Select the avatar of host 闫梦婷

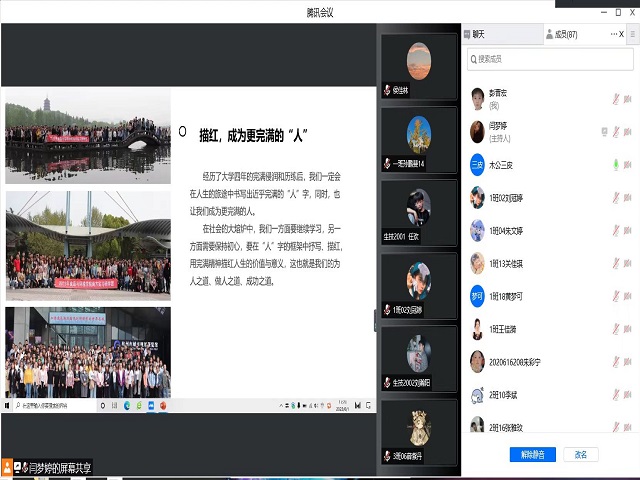[x=477, y=132]
